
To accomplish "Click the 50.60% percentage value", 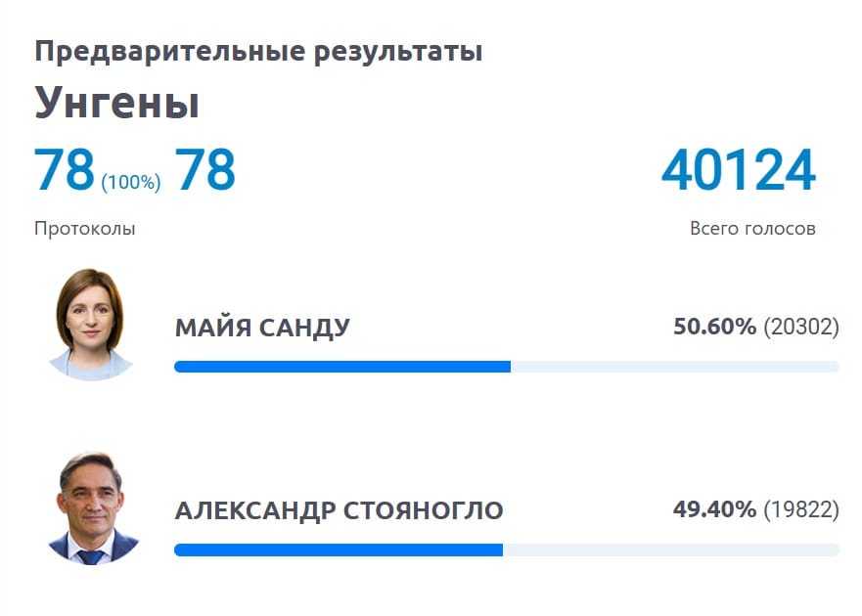I will tap(714, 327).
